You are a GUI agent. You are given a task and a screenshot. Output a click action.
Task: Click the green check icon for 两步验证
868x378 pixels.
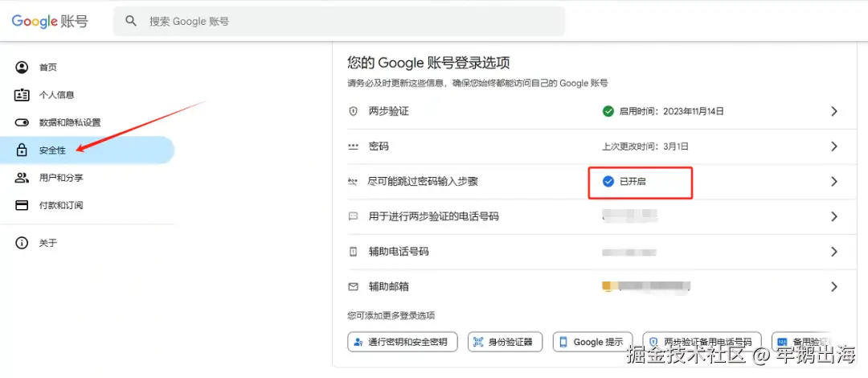pos(608,112)
